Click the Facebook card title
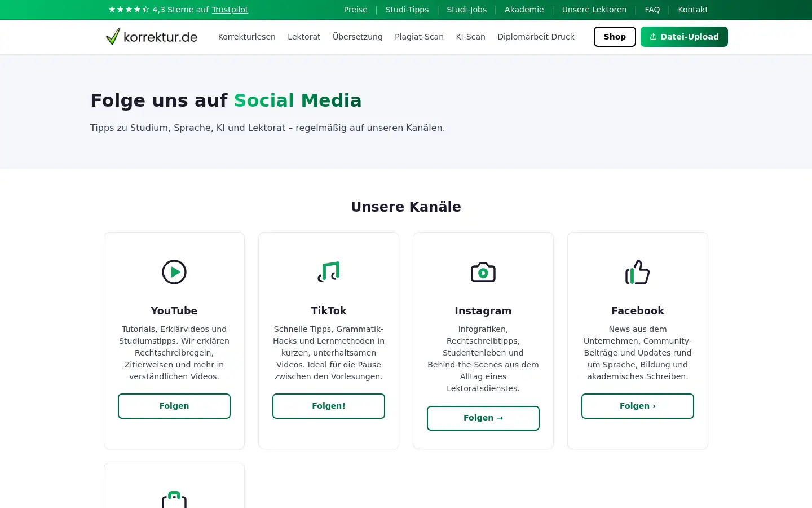Image resolution: width=812 pixels, height=508 pixels. click(x=638, y=311)
